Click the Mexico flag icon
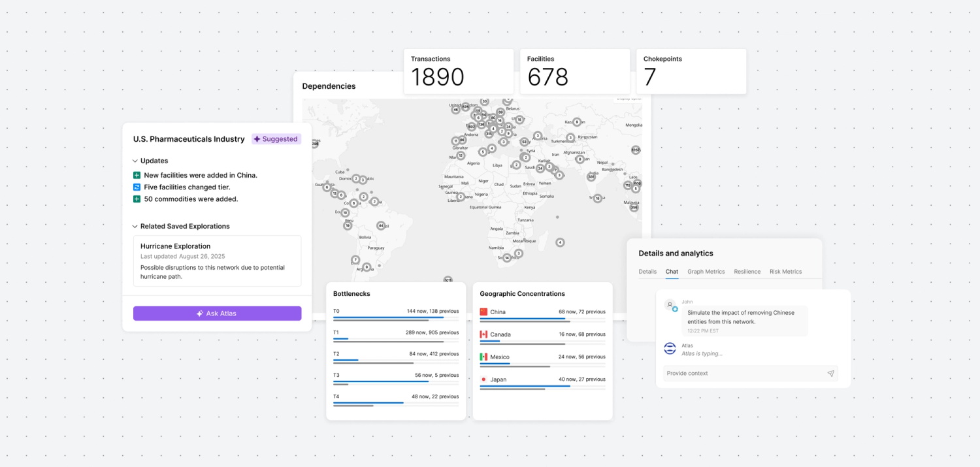Screen dimensions: 980x467 (x=483, y=357)
